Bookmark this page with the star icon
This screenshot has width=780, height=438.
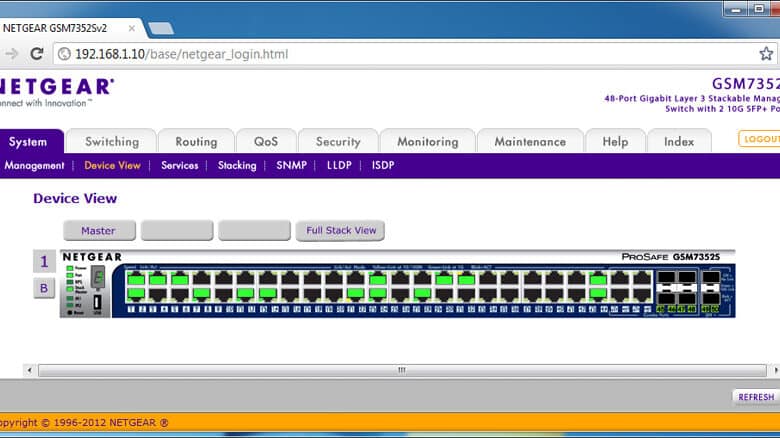tap(766, 54)
